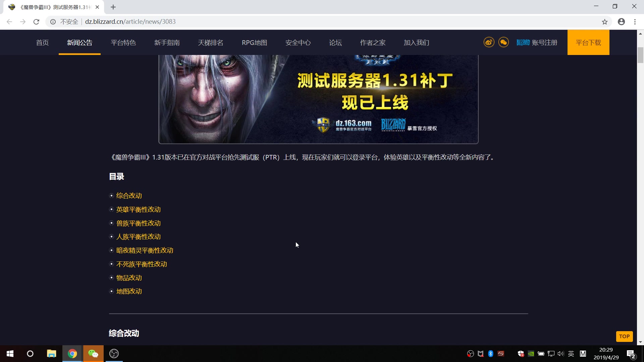Image resolution: width=644 pixels, height=362 pixels.
Task: Click the 账号注册 link
Action: pyautogui.click(x=544, y=43)
